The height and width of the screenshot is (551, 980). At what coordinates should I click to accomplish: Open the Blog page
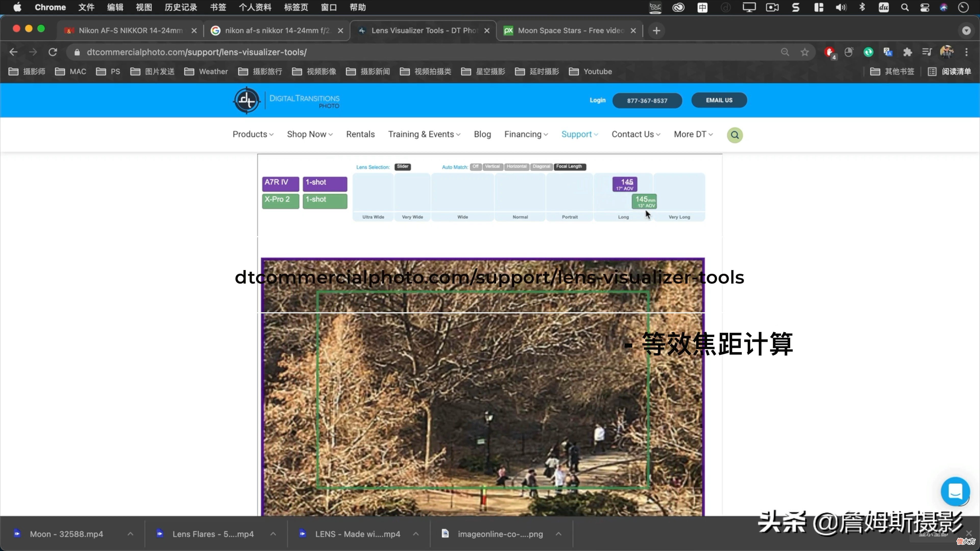(482, 134)
